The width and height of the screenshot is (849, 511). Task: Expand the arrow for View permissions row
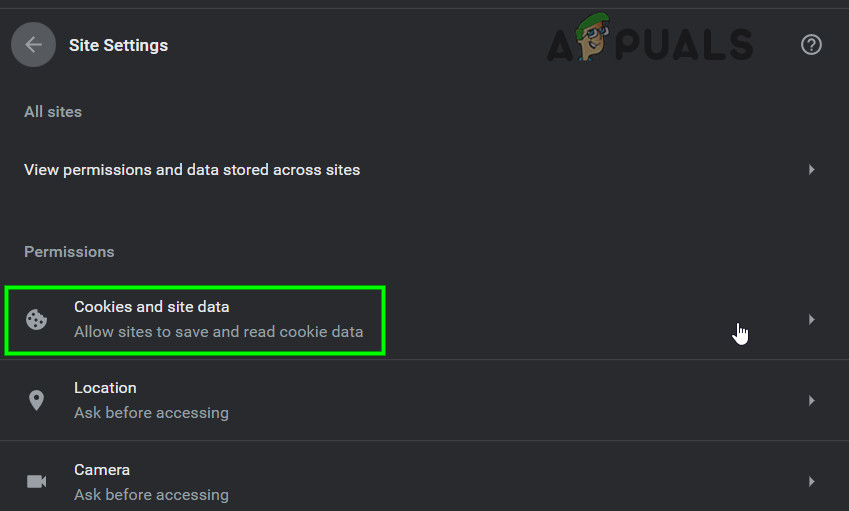(x=811, y=170)
